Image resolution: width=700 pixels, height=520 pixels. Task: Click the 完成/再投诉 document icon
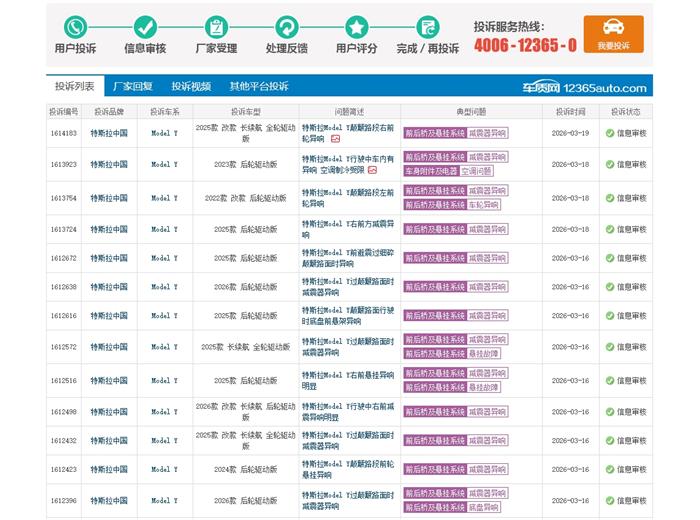(428, 27)
